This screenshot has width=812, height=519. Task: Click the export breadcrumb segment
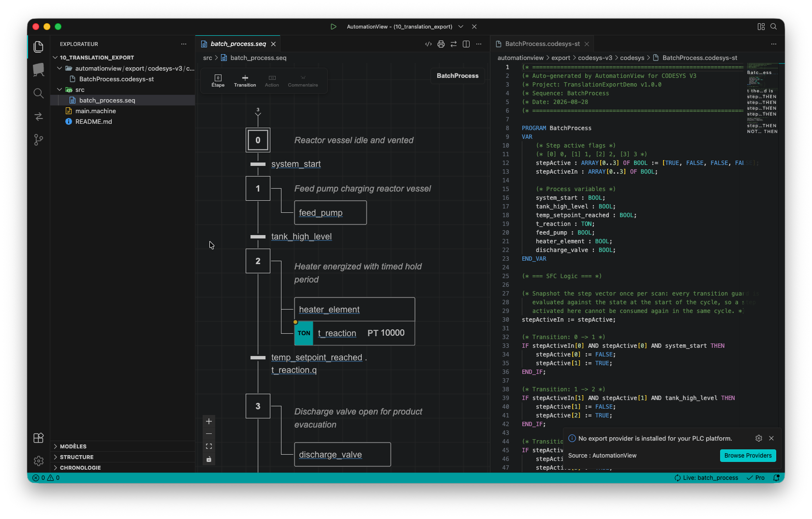click(561, 58)
